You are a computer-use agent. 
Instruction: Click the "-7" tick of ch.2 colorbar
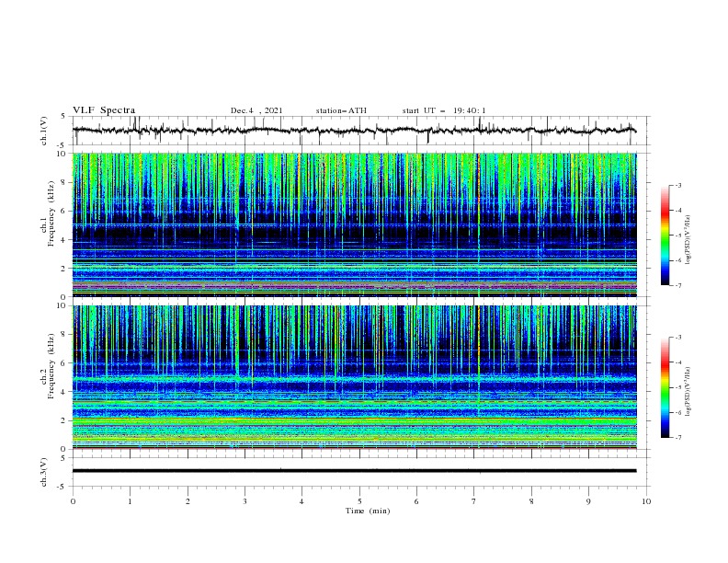[678, 437]
